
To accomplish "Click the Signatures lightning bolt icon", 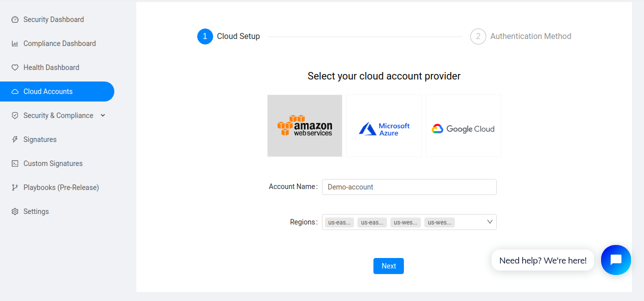I will [x=15, y=139].
